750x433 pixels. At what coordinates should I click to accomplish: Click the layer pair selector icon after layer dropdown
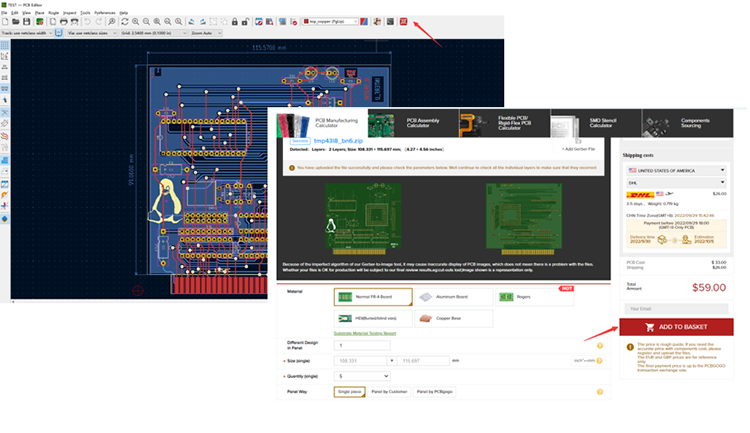point(364,22)
